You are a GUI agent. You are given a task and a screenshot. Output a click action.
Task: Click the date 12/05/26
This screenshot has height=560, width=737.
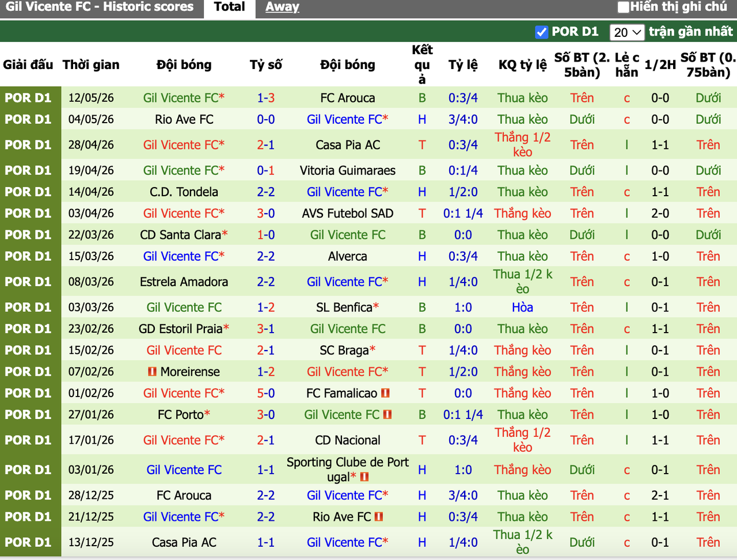pos(91,98)
